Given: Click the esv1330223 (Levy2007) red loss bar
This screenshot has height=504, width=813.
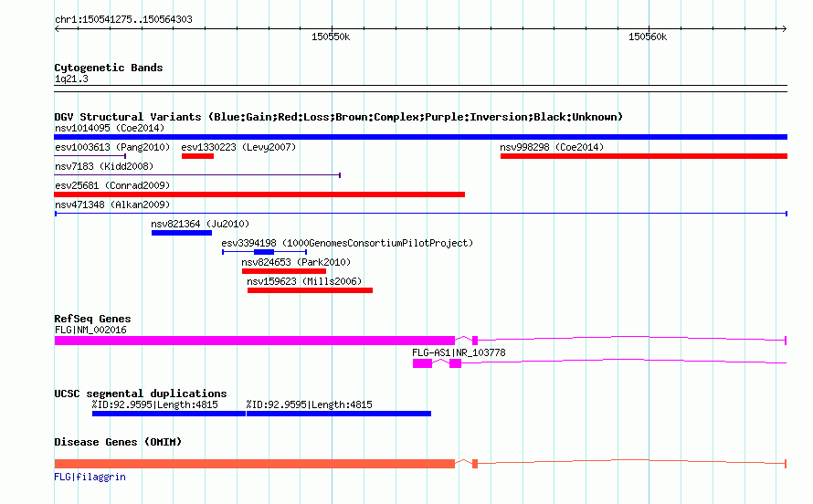Looking at the screenshot, I should (x=197, y=156).
